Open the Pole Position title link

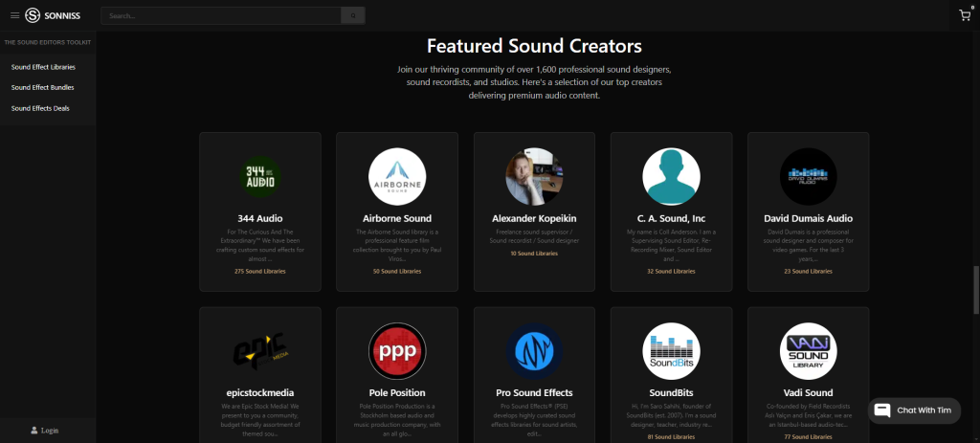[397, 393]
